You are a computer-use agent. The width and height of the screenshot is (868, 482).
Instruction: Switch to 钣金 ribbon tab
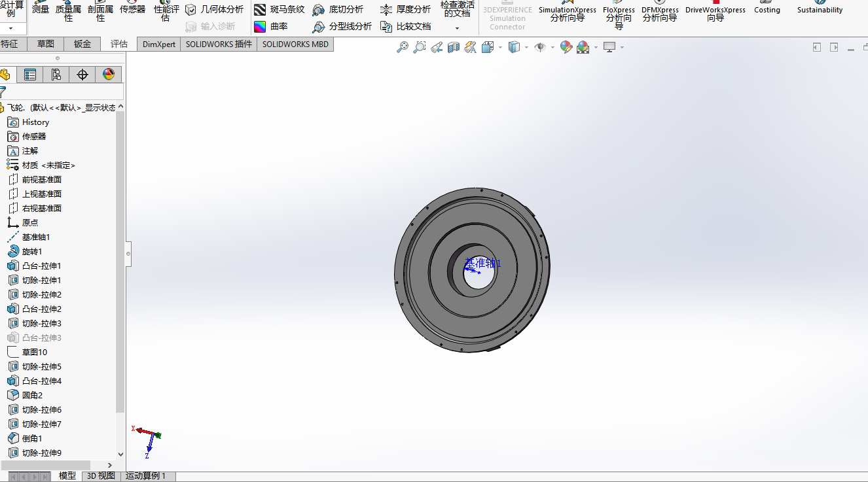[x=82, y=44]
